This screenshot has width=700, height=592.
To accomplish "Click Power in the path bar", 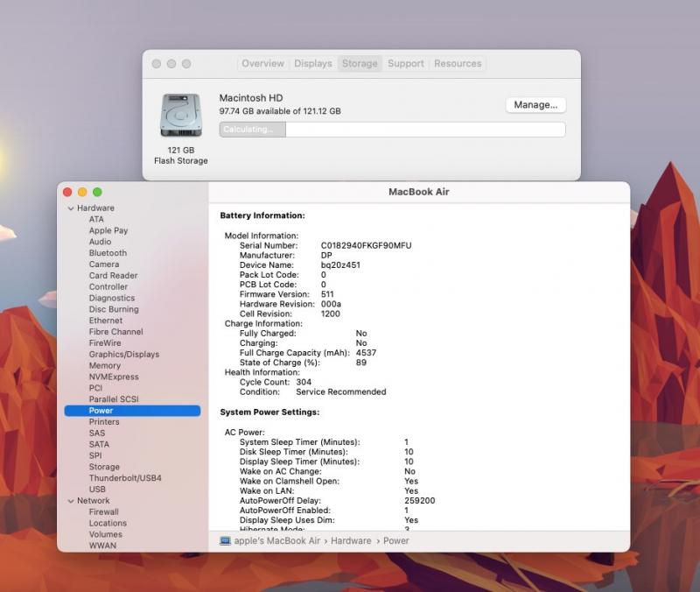I will tap(396, 541).
